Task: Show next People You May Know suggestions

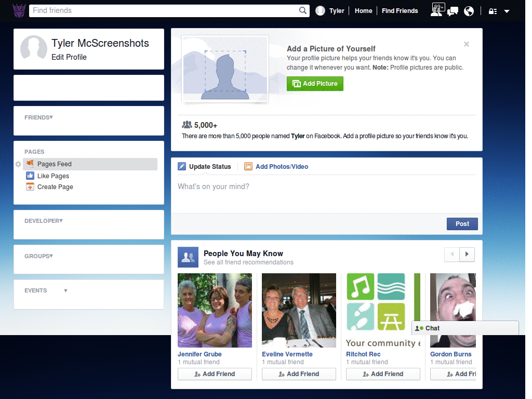Action: tap(467, 254)
